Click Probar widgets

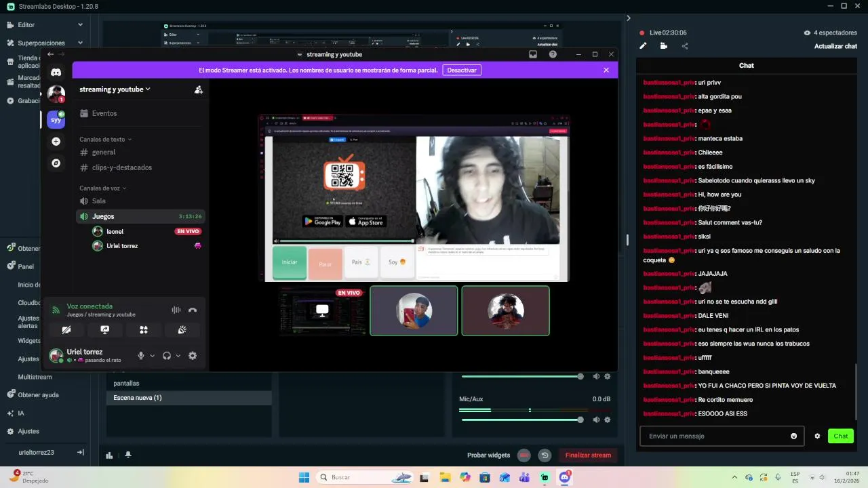coord(488,455)
